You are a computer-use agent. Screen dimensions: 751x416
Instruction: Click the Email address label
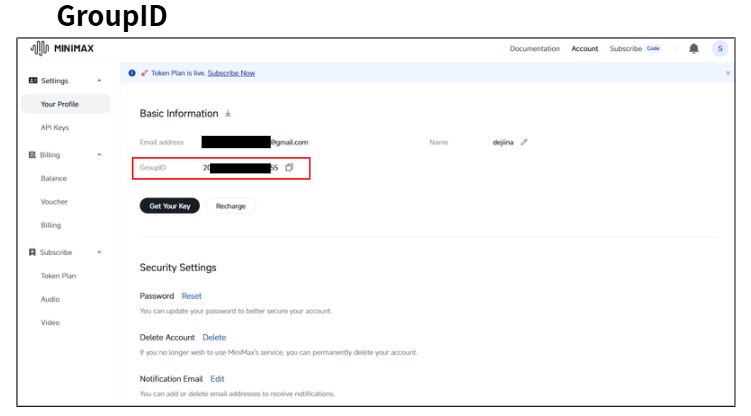coord(161,142)
